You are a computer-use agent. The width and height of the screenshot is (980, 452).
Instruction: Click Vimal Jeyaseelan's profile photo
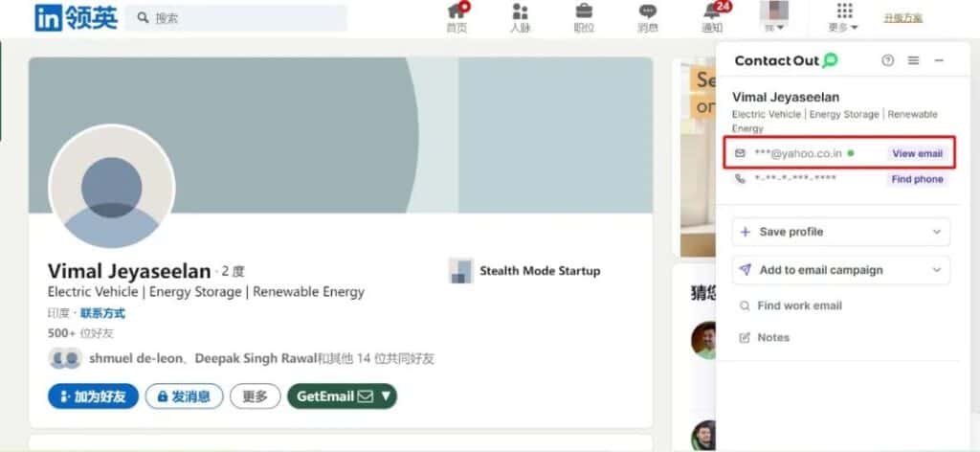click(111, 189)
